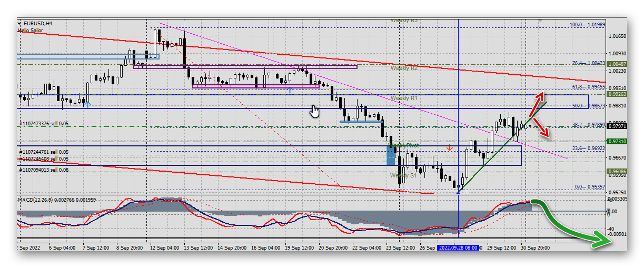The width and height of the screenshot is (644, 268).
Task: Click the Weekly R1 pivot label
Action: point(404,98)
